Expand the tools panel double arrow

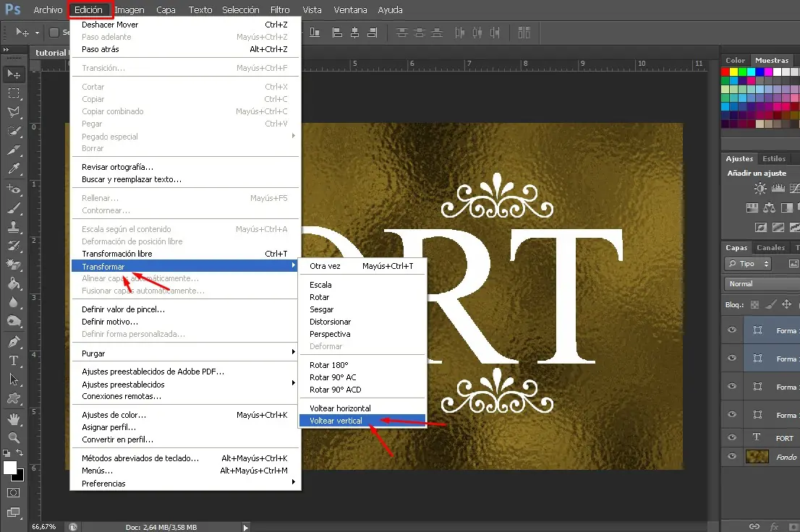click(6, 49)
